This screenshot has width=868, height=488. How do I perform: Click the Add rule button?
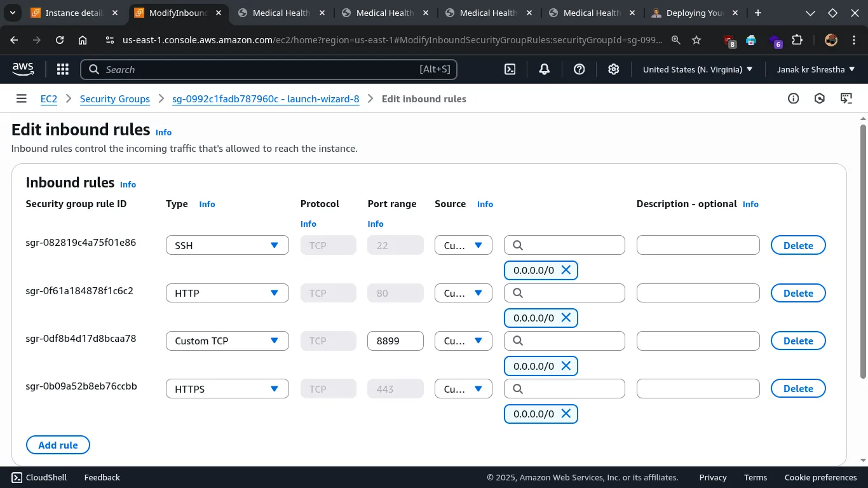pyautogui.click(x=58, y=445)
